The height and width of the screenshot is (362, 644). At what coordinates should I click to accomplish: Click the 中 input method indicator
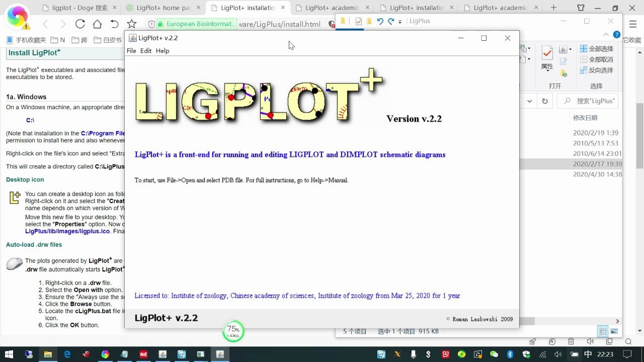[x=588, y=354]
